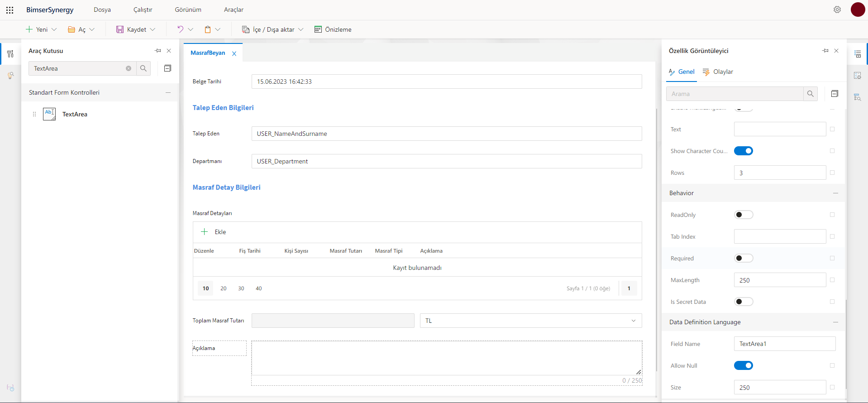Toggle the Required switch
868x403 pixels.
744,258
